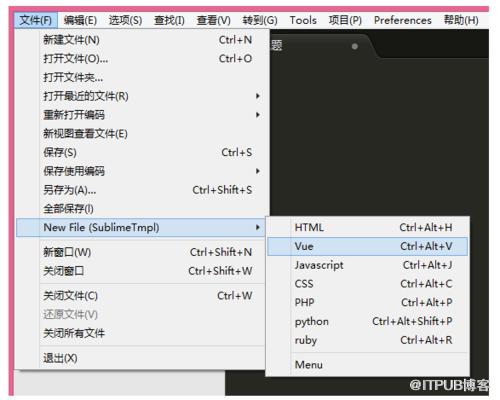Open the 编辑(E) menu
This screenshot has width=500, height=400.
(x=80, y=20)
